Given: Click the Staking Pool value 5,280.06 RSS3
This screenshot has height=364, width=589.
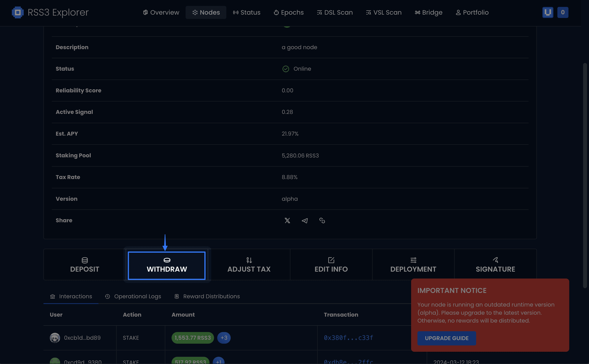Looking at the screenshot, I should coord(300,156).
